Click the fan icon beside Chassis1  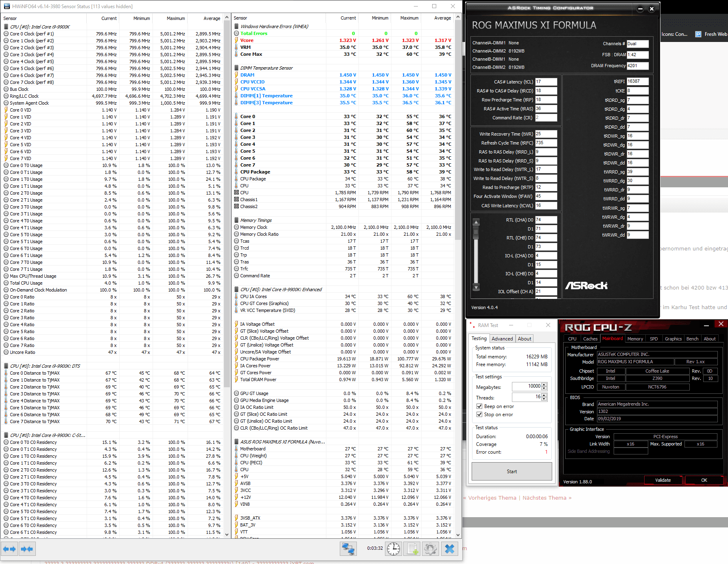click(x=236, y=200)
